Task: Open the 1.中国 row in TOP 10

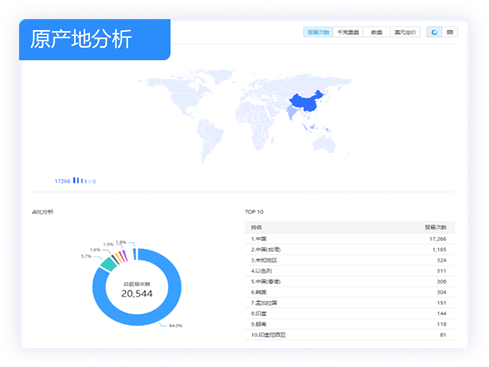Action: click(x=350, y=239)
